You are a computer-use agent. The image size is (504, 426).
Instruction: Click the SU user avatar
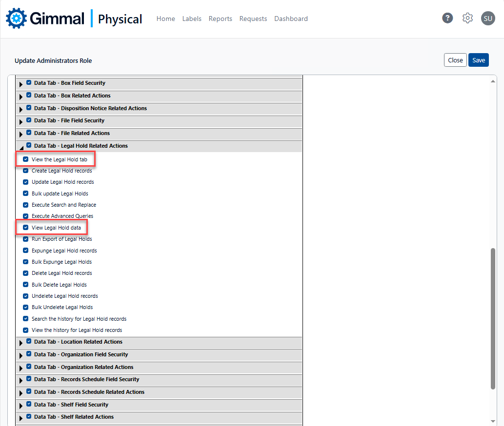pos(487,19)
